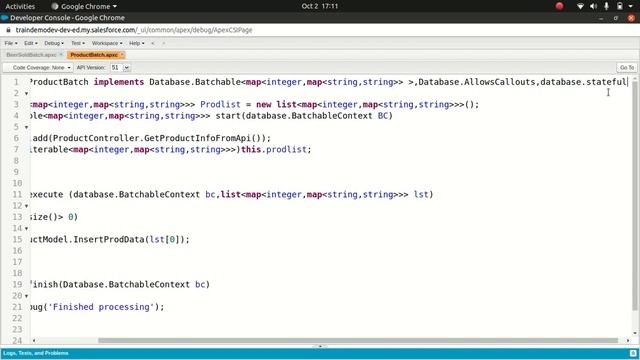Click the microphone icon in top bar
This screenshot has height=360, width=640.
click(x=607, y=6)
